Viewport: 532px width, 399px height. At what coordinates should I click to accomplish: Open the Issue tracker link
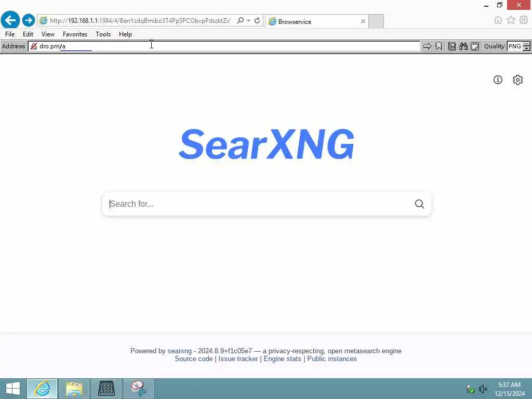(x=238, y=358)
